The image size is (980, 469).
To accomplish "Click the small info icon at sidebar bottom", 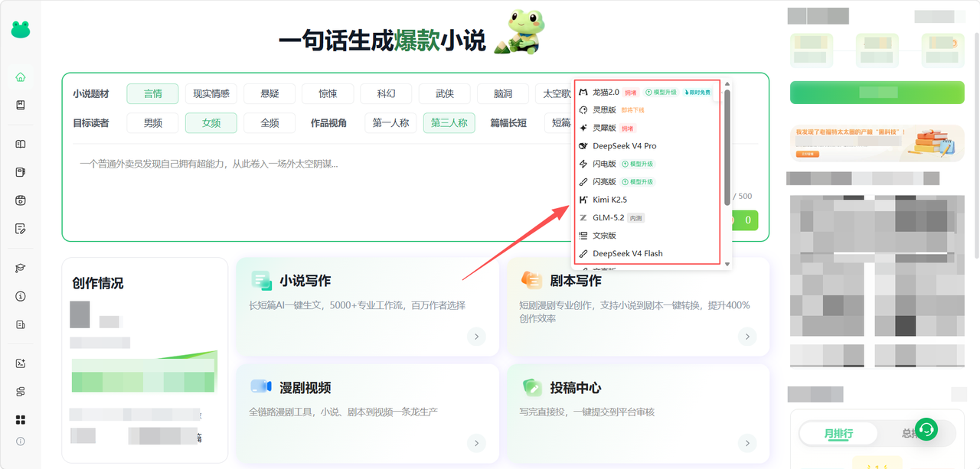I will [x=21, y=441].
